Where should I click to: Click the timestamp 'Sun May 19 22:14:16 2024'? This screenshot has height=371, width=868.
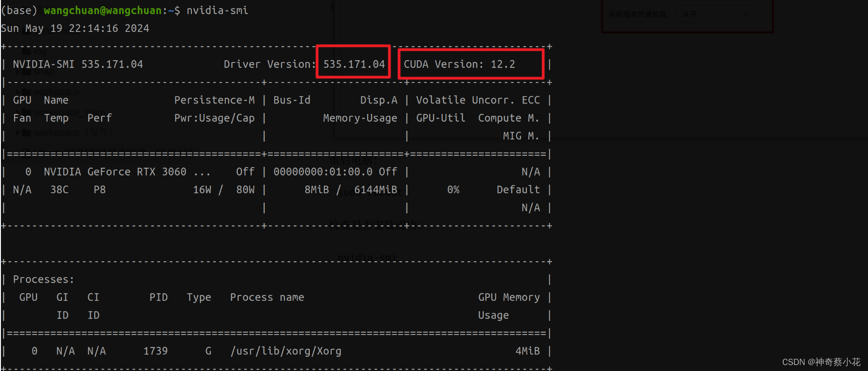click(x=75, y=28)
